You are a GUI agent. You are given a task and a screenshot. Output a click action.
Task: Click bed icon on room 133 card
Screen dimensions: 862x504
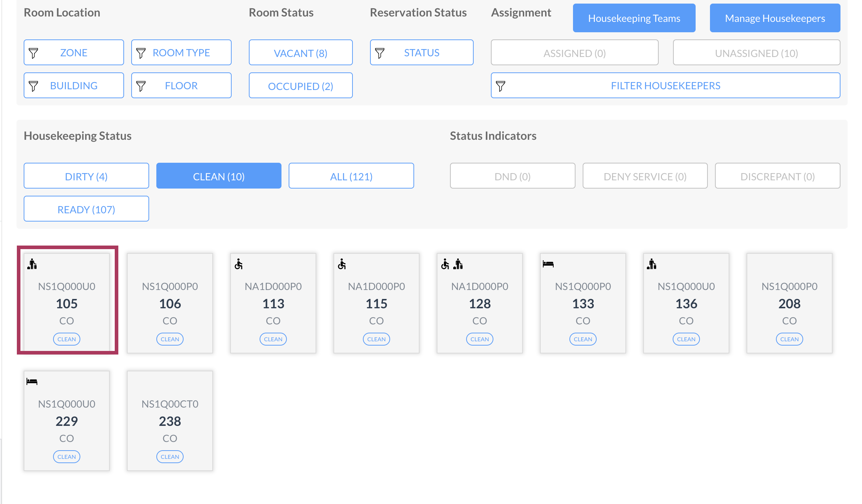[548, 264]
